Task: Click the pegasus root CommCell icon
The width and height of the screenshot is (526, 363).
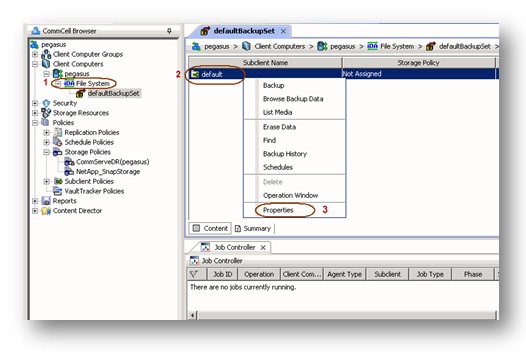Action: pos(34,44)
